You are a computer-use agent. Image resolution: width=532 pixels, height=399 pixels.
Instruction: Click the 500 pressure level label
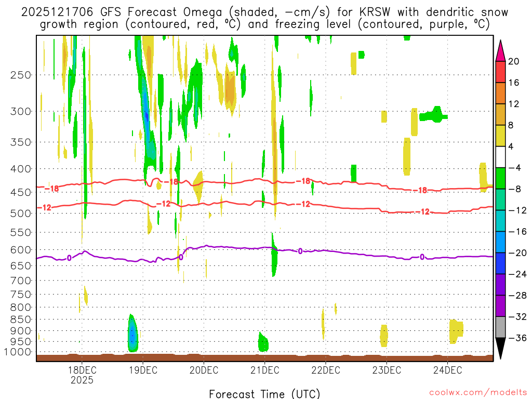21,214
